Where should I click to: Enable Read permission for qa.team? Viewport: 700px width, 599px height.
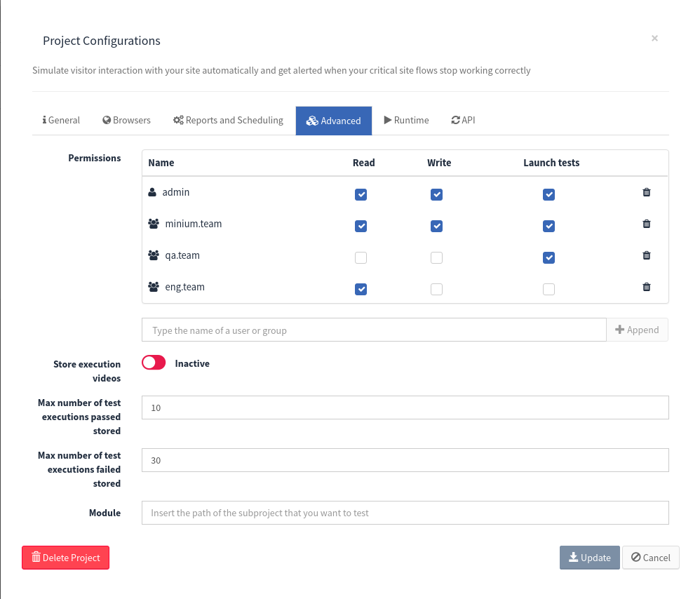click(361, 257)
